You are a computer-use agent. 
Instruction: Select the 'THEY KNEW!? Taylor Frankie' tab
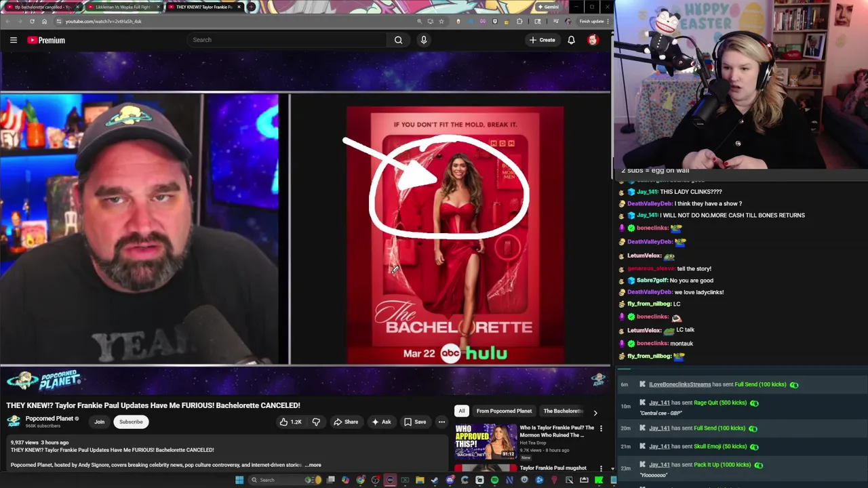(203, 7)
